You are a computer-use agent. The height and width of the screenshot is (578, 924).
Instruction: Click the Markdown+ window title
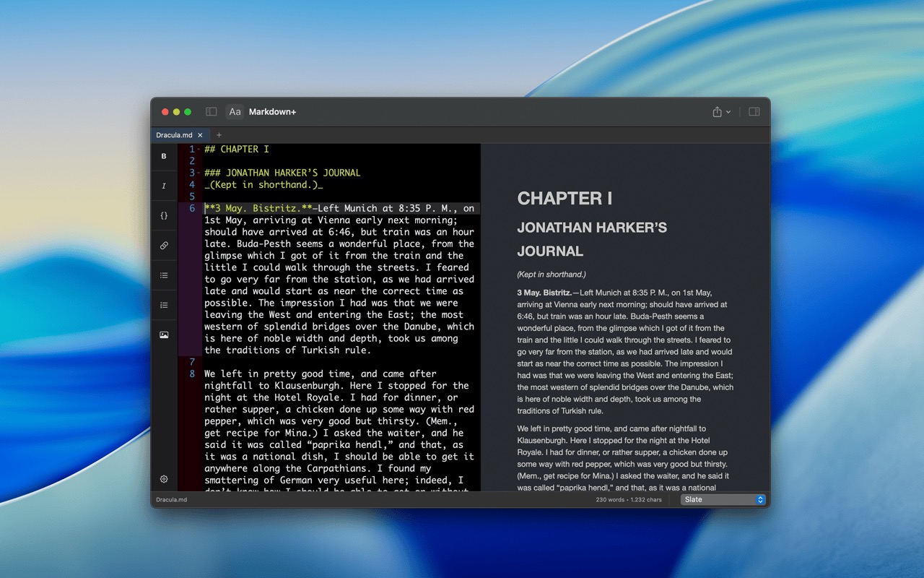click(273, 112)
